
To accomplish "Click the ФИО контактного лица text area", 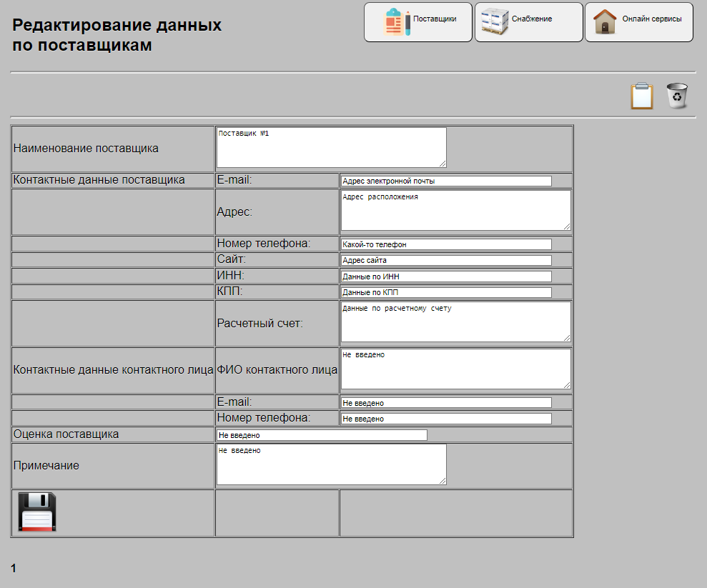I will point(455,369).
